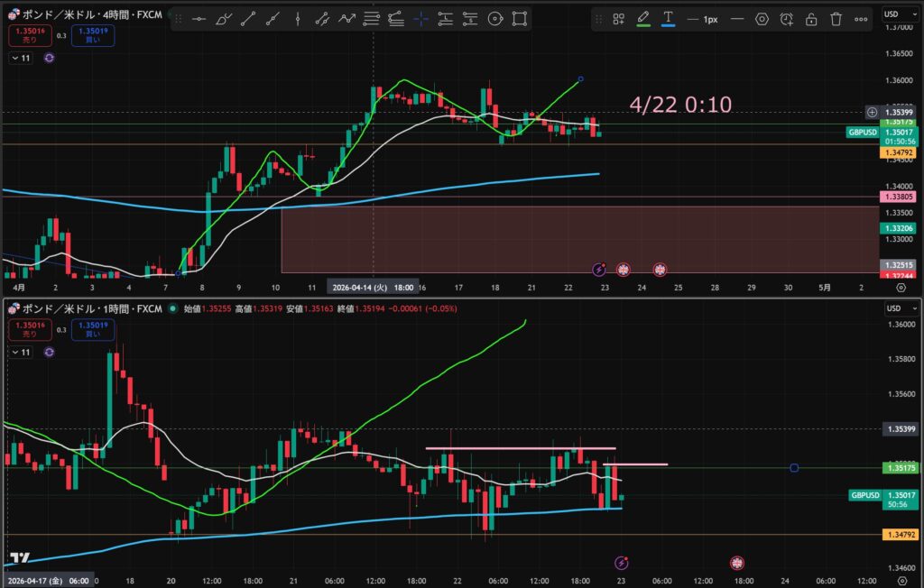This screenshot has height=588, width=924.
Task: Toggle the sync icon on the lower chart
Action: [x=49, y=352]
